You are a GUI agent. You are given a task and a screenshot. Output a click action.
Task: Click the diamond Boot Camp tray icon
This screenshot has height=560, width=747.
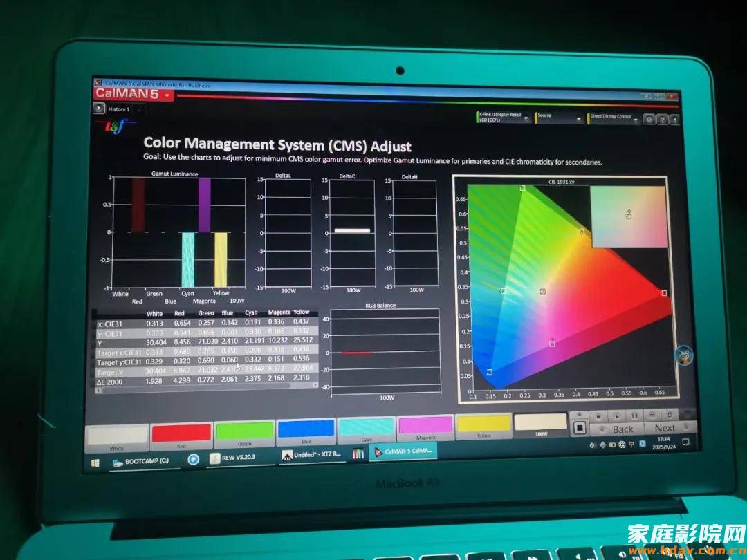[602, 445]
